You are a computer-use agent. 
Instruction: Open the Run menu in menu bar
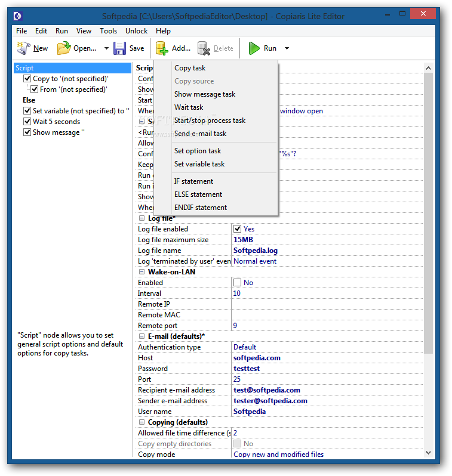(62, 31)
